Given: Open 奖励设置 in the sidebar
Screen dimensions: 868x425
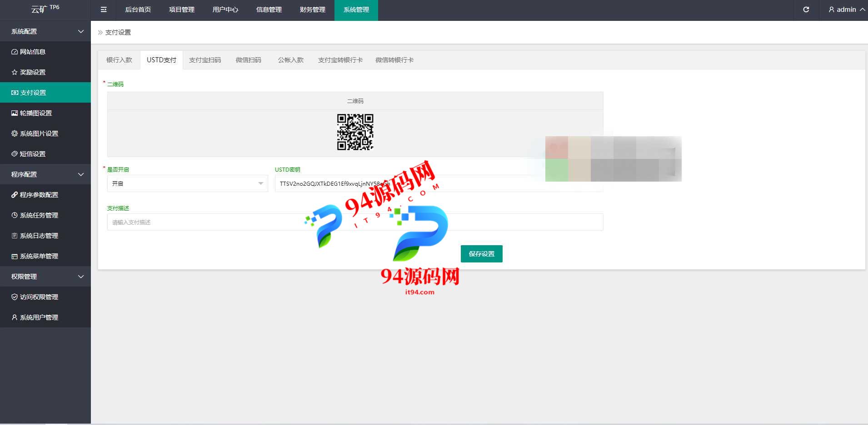Looking at the screenshot, I should [x=45, y=72].
